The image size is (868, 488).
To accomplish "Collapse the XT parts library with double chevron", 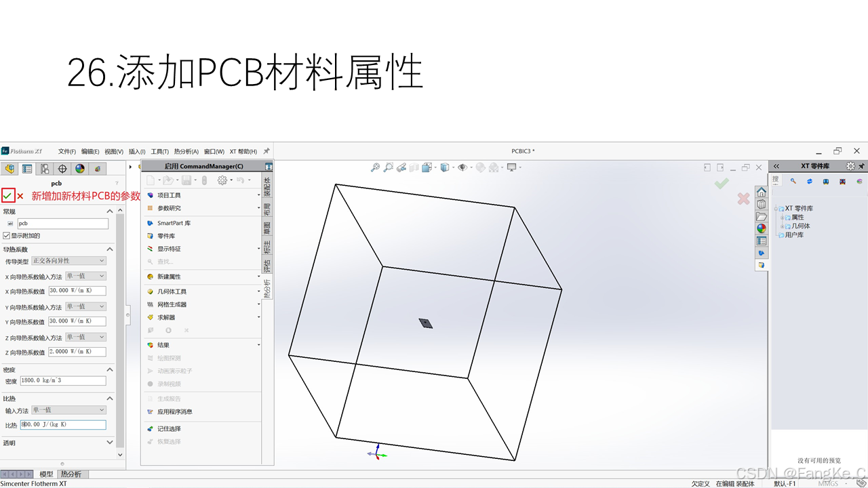I will coord(776,166).
